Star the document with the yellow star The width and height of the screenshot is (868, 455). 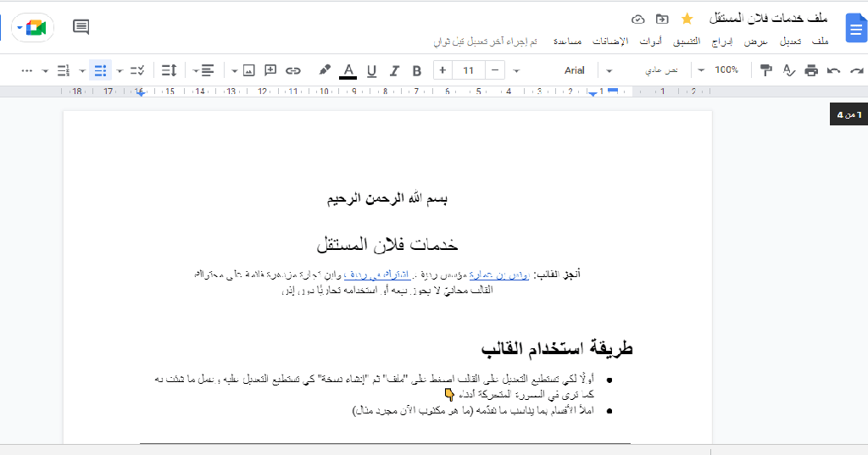point(687,19)
